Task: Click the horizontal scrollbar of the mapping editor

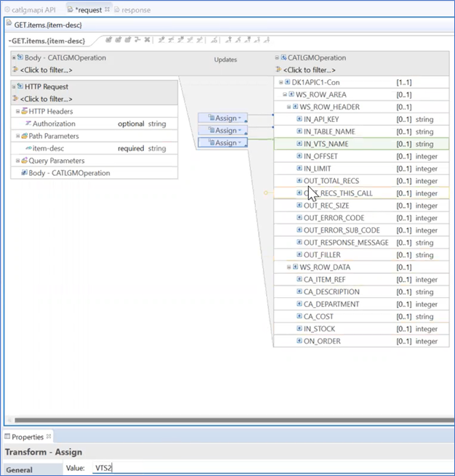Action: pyautogui.click(x=234, y=420)
